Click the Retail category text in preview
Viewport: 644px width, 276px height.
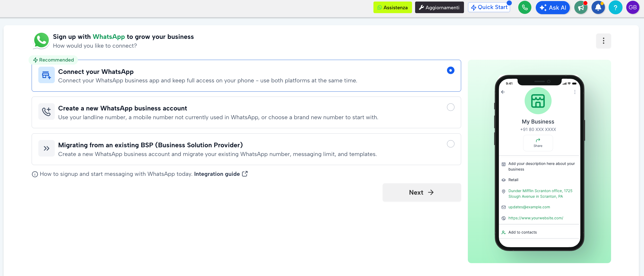[513, 180]
